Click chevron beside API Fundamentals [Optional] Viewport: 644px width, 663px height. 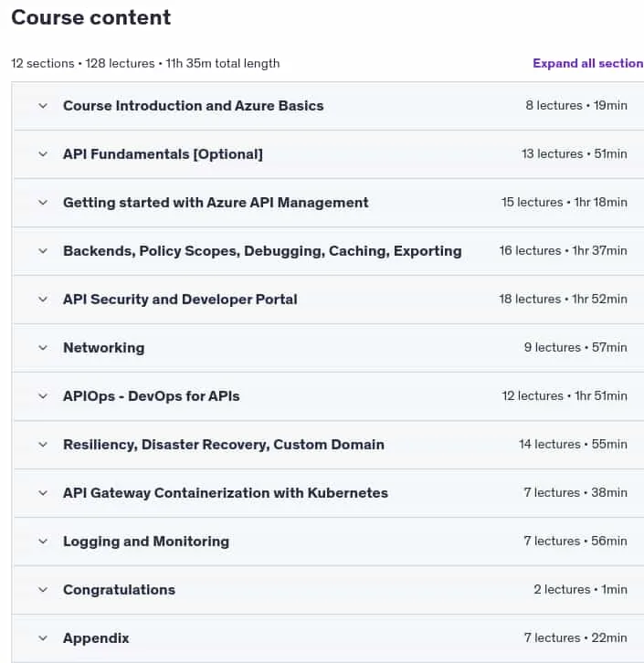coord(43,154)
